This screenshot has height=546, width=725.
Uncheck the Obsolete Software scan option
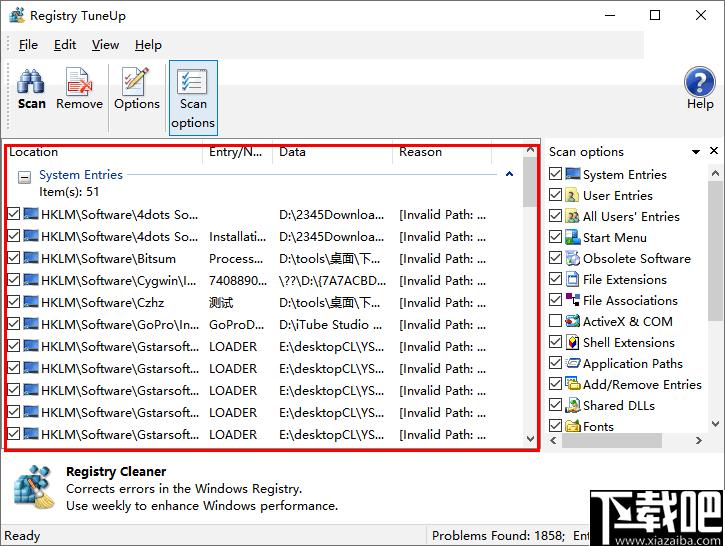pos(555,258)
